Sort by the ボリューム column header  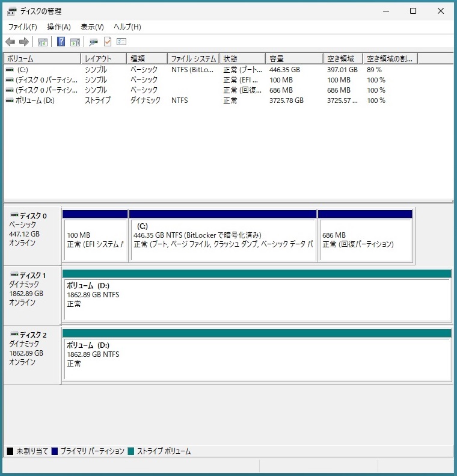(42, 58)
